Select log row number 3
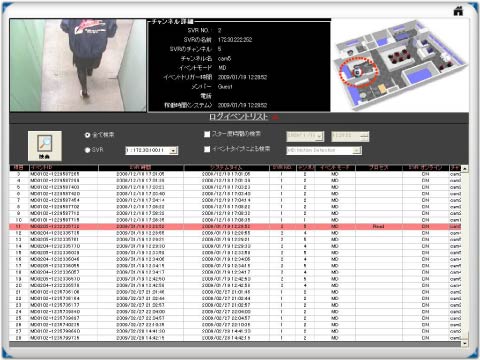 235,174
